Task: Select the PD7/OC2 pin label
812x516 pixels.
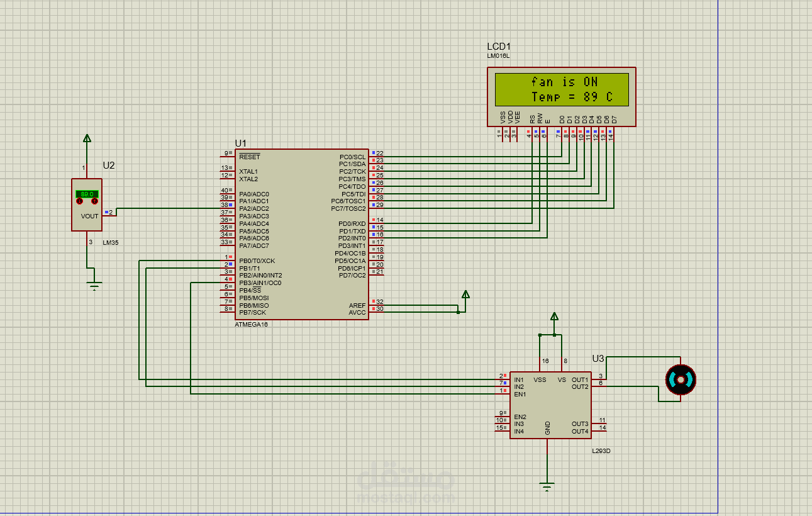Action: click(x=352, y=275)
